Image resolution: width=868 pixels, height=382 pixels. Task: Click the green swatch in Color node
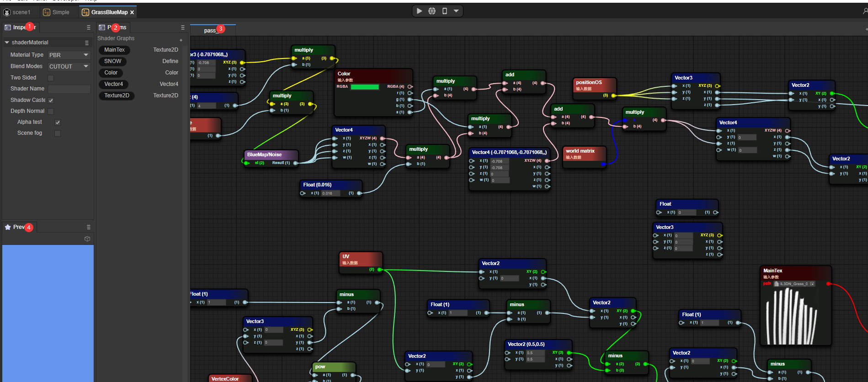(365, 87)
